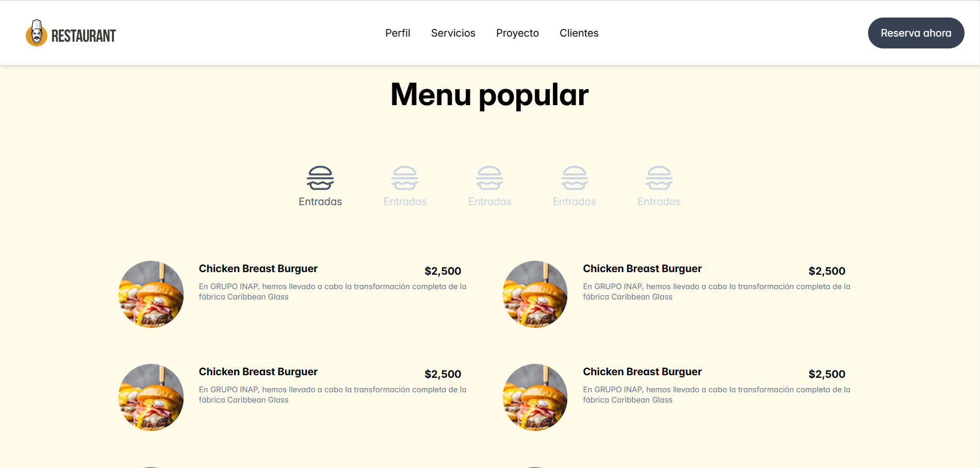
Task: Select the last faded Entradas tab label
Action: [x=659, y=202]
